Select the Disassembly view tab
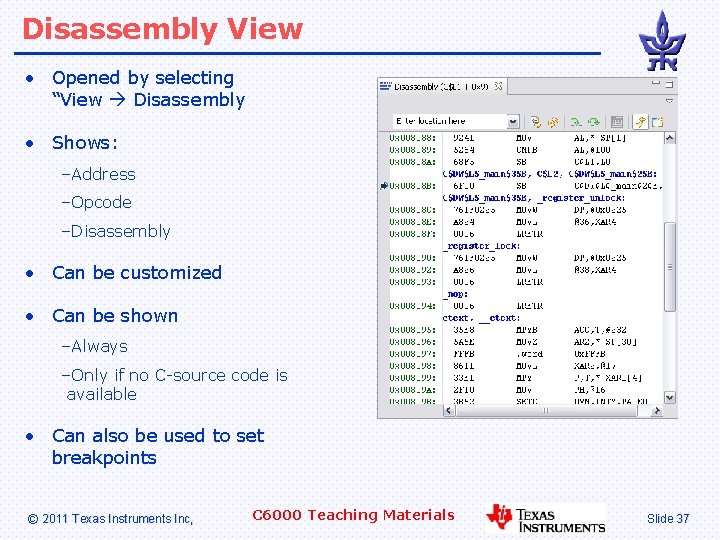The width and height of the screenshot is (720, 540). tap(442, 86)
